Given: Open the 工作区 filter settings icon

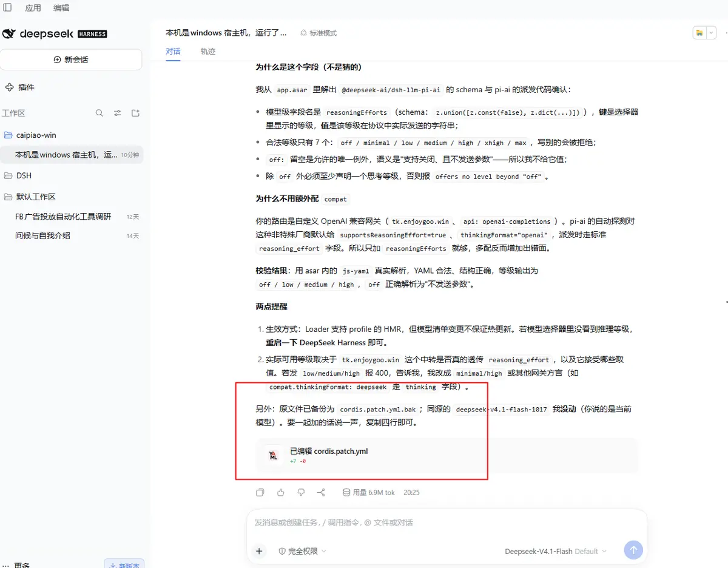Looking at the screenshot, I should [x=118, y=113].
